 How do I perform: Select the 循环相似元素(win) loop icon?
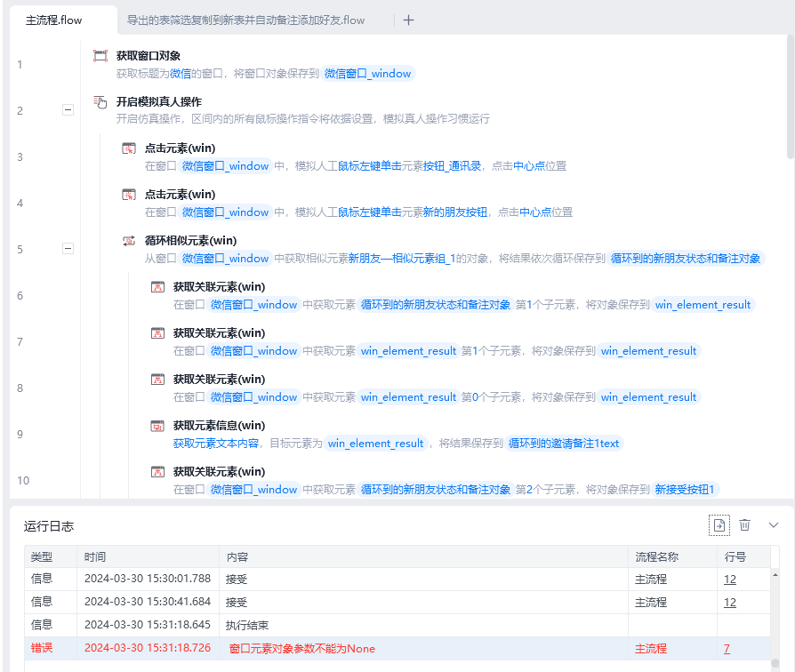click(x=129, y=241)
